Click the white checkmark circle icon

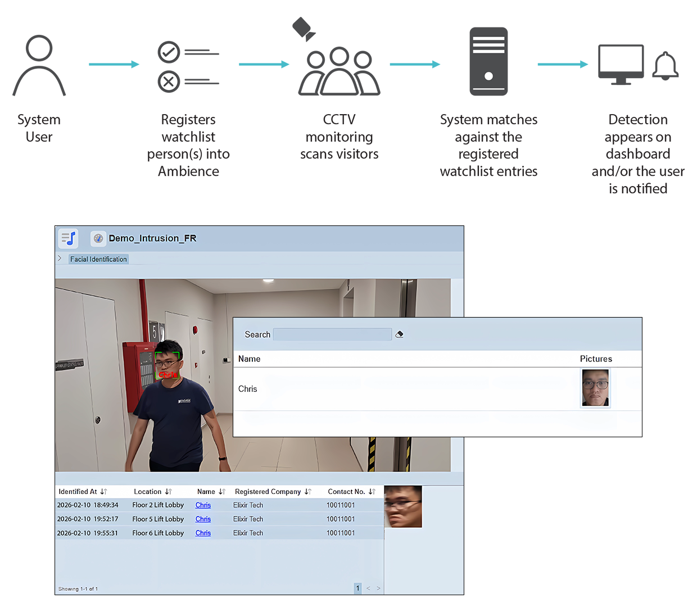[x=169, y=52]
